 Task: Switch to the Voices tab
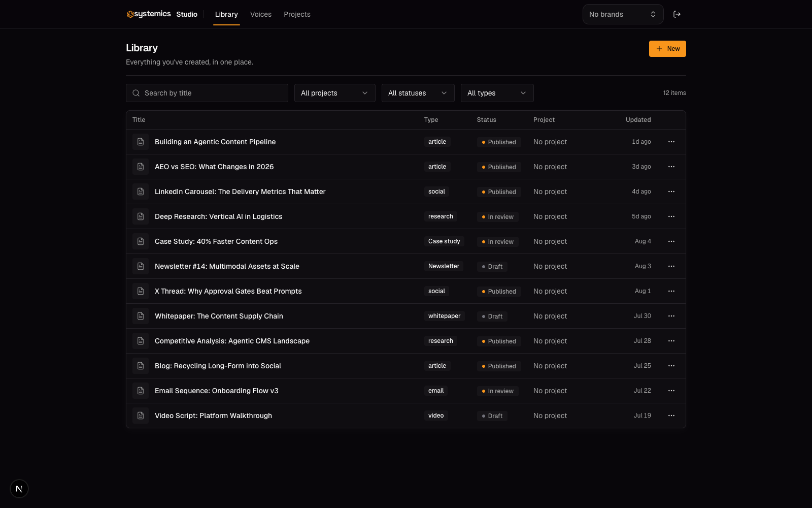coord(261,14)
